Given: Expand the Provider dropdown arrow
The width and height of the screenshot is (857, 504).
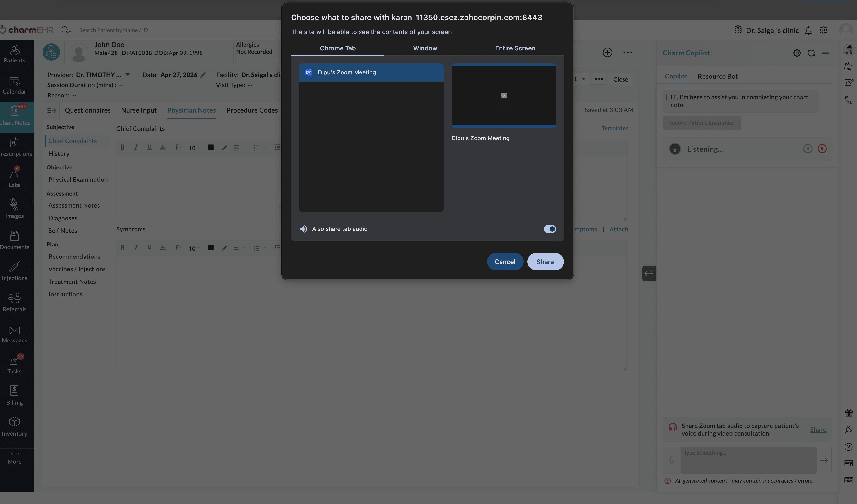Looking at the screenshot, I should coord(128,75).
